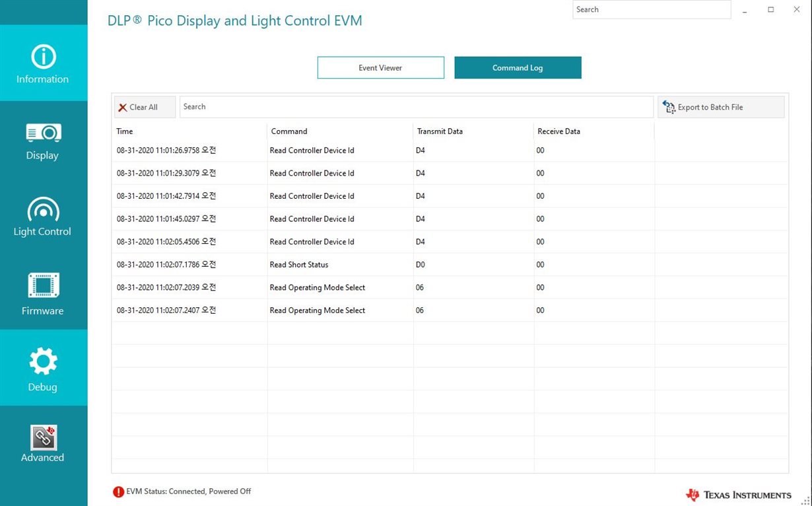This screenshot has height=506, width=812.
Task: Switch to the Event Viewer tab
Action: 381,67
